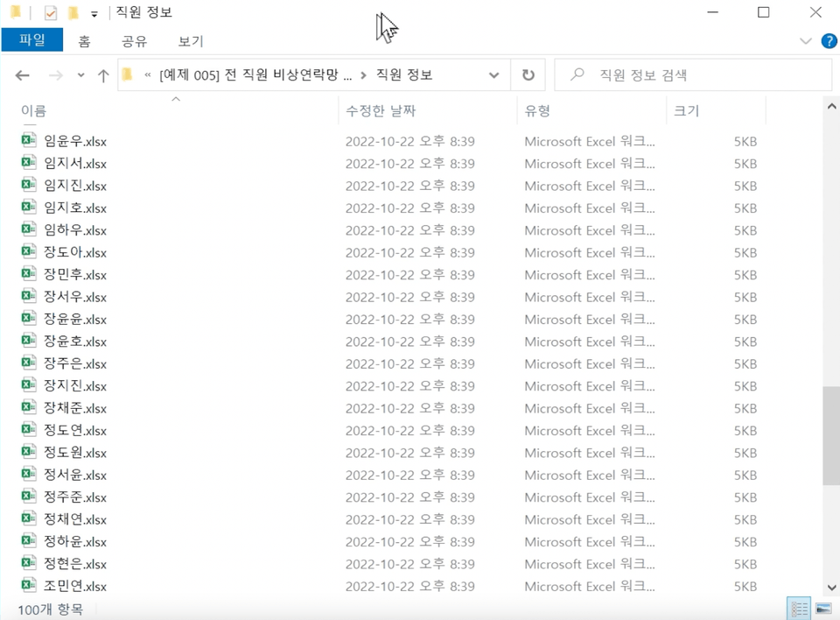This screenshot has width=840, height=620.
Task: Select the Excel icon of 임지서.xlsx
Action: (28, 162)
